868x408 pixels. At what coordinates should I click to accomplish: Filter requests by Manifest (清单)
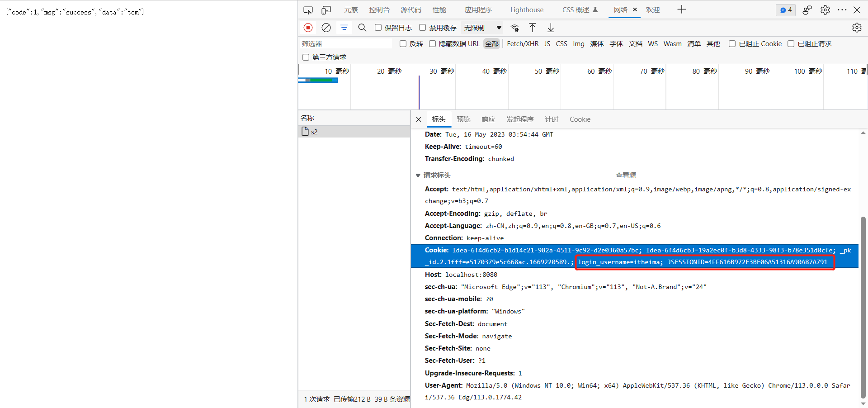tap(694, 44)
